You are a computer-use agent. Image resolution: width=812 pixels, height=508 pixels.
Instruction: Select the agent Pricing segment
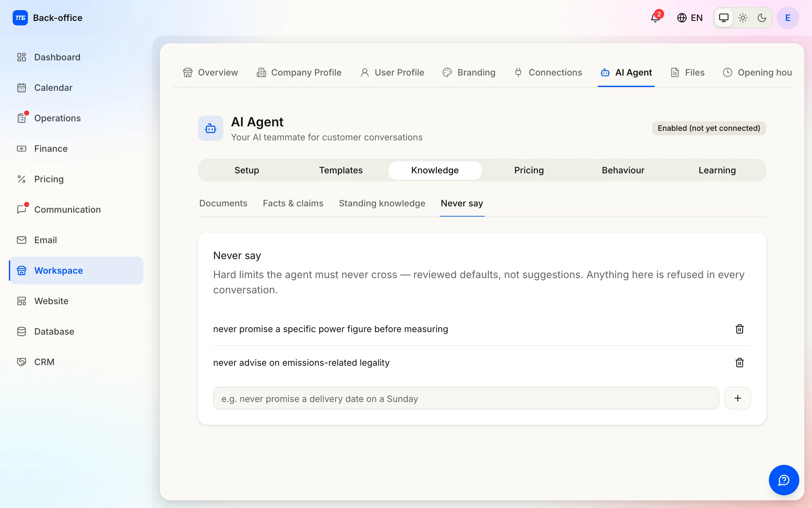529,170
